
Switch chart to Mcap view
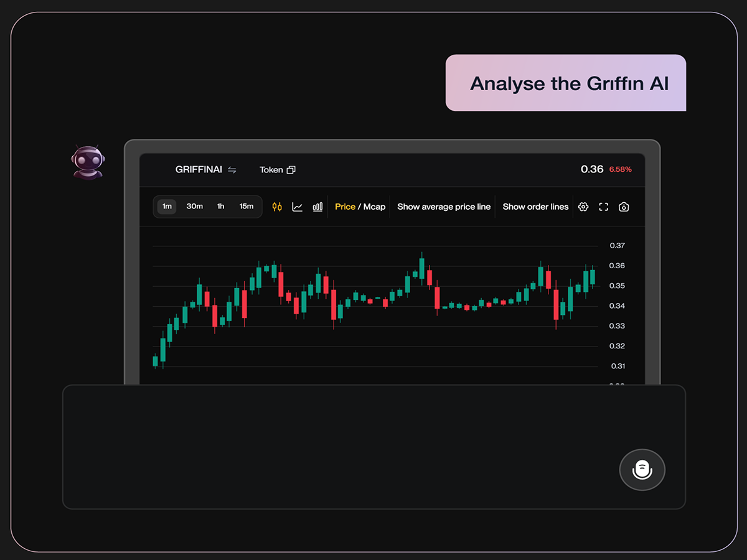click(x=375, y=207)
